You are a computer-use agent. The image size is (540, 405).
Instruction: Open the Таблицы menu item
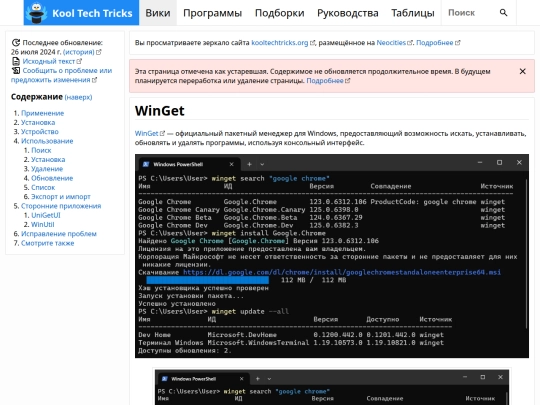[413, 13]
